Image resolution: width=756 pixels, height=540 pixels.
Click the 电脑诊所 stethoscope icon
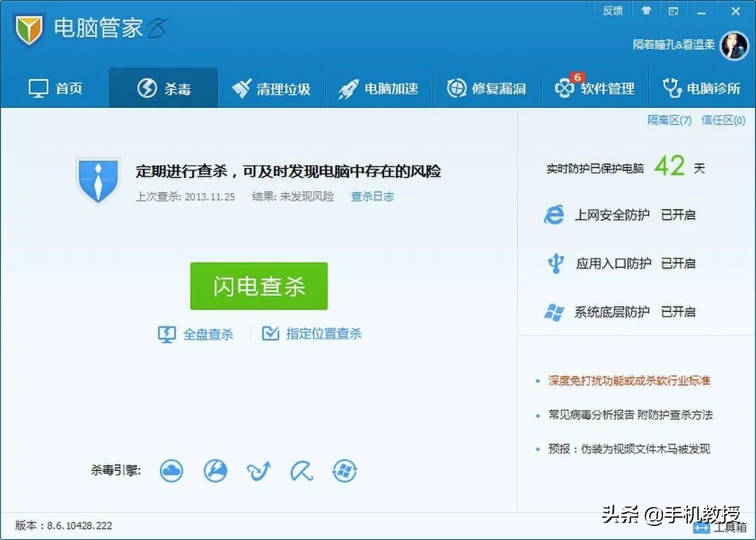pyautogui.click(x=671, y=88)
